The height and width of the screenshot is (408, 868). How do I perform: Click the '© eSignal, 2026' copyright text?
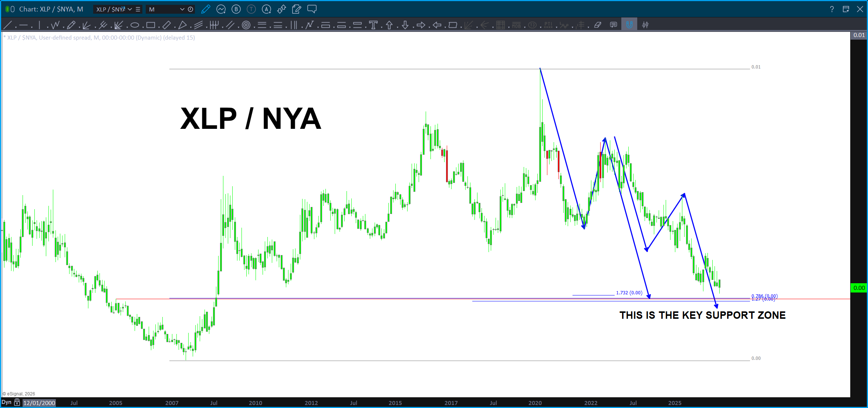[x=19, y=394]
